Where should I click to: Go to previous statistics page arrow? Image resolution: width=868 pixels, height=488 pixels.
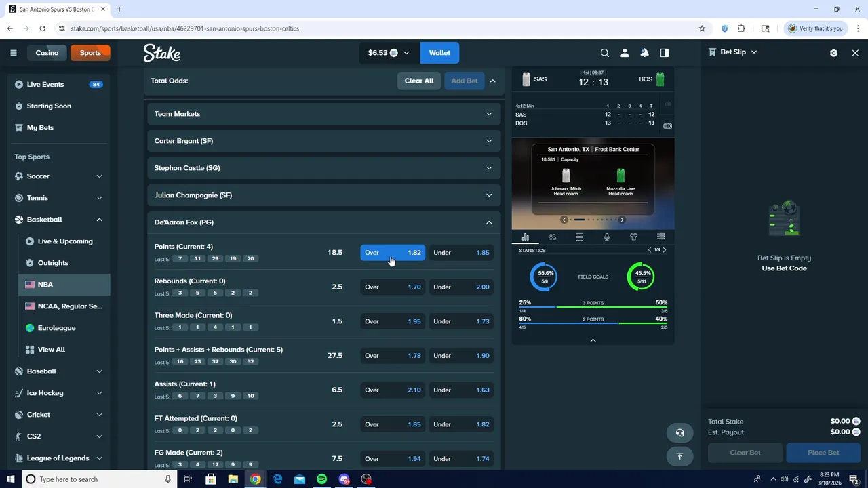pos(650,250)
